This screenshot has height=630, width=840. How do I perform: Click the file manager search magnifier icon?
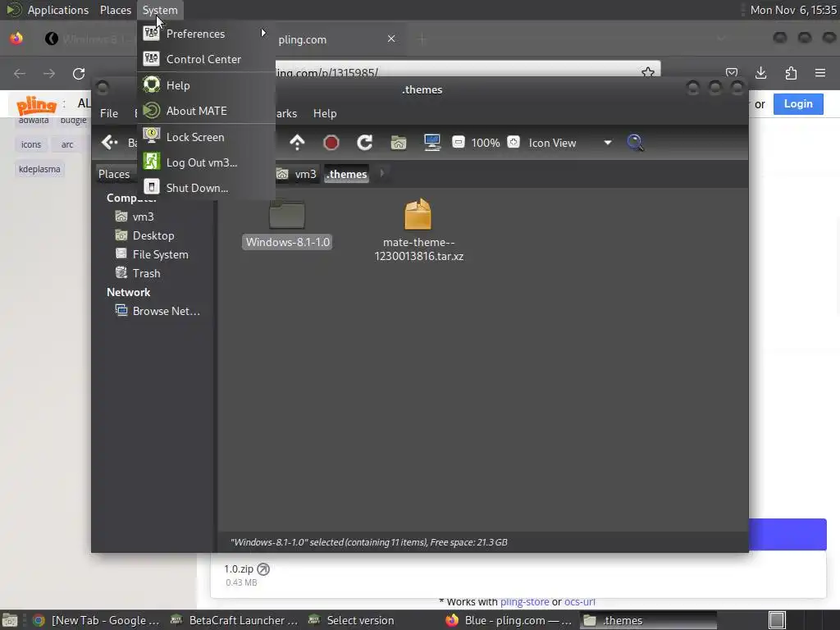pyautogui.click(x=636, y=143)
